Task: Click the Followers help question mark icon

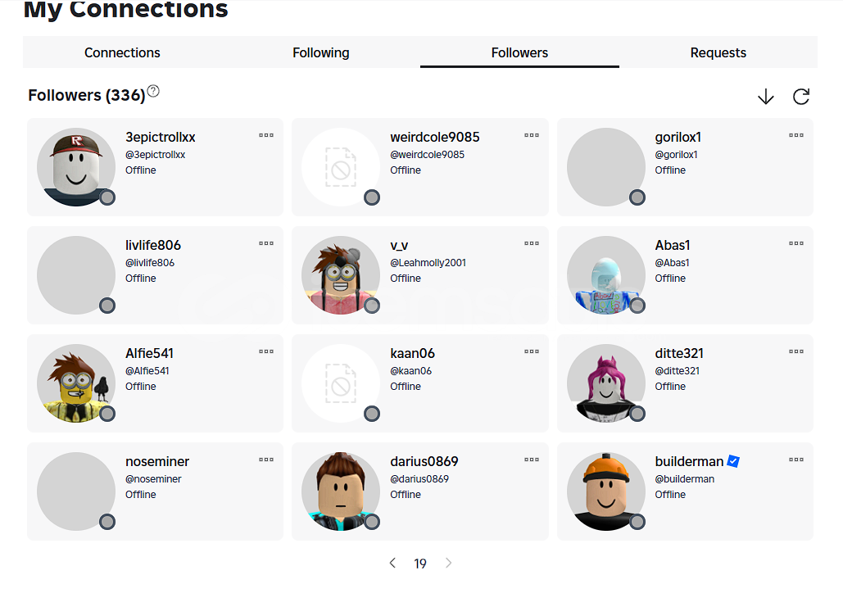Action: (x=153, y=91)
